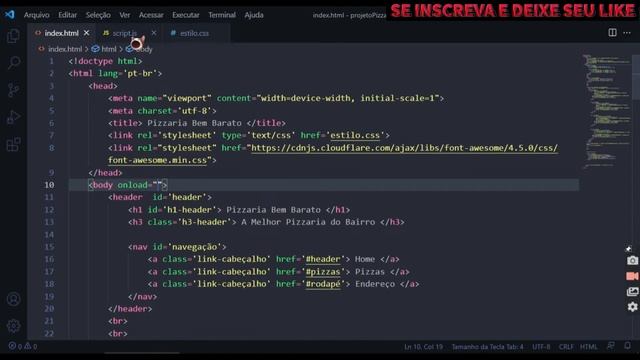This screenshot has height=360, width=640.
Task: Click the code minimap preview
Action: tap(607, 110)
